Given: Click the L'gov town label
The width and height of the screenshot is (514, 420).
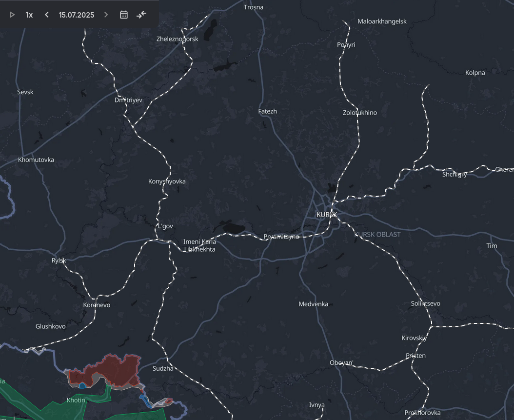Looking at the screenshot, I should coord(165,226).
